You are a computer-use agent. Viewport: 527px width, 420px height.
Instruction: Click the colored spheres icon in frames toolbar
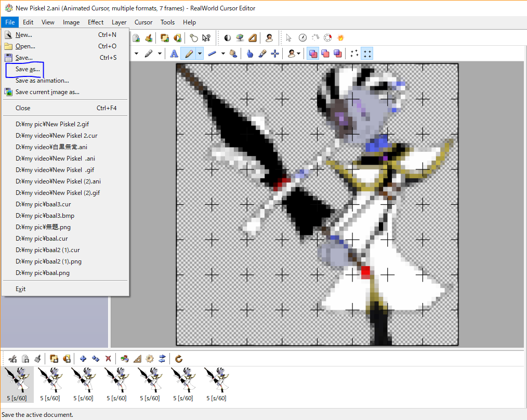pyautogui.click(x=124, y=359)
